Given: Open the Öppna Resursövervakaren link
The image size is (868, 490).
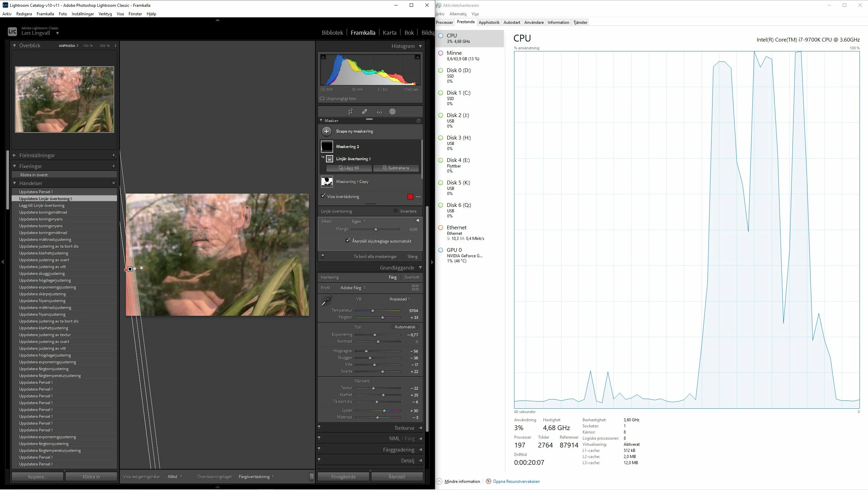Looking at the screenshot, I should point(516,481).
